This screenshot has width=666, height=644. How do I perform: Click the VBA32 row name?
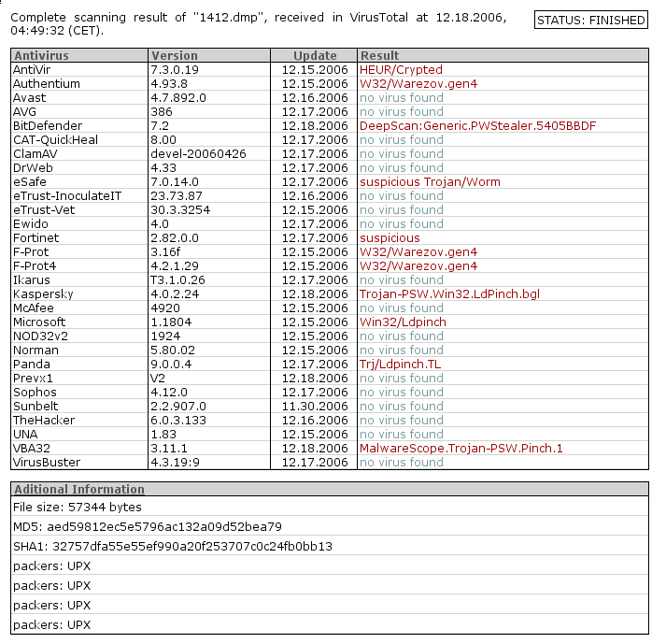(32, 449)
